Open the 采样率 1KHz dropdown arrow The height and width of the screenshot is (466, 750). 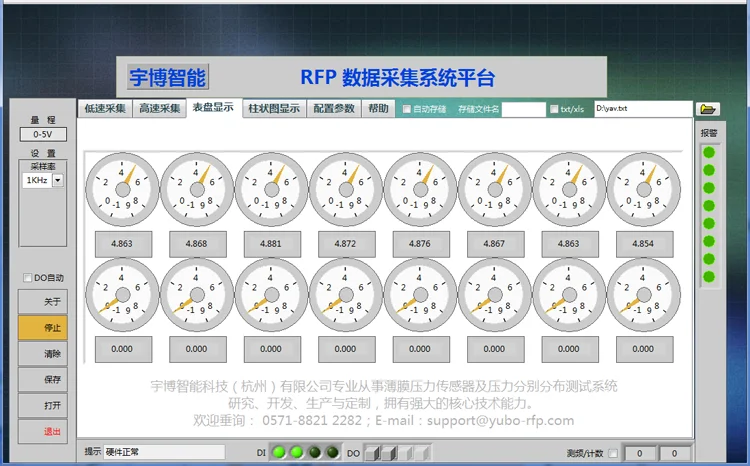point(58,180)
